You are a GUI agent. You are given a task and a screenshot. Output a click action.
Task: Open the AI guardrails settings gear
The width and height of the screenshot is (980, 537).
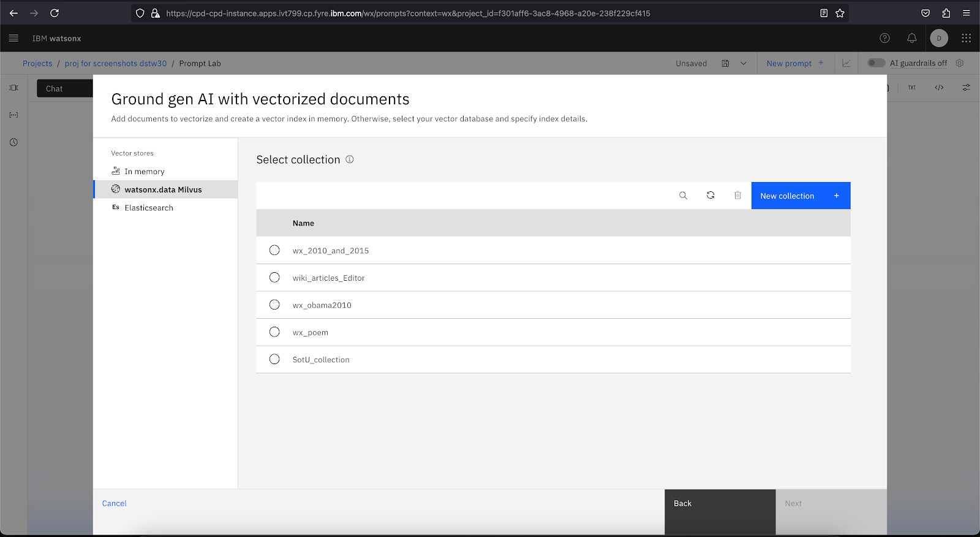point(960,63)
